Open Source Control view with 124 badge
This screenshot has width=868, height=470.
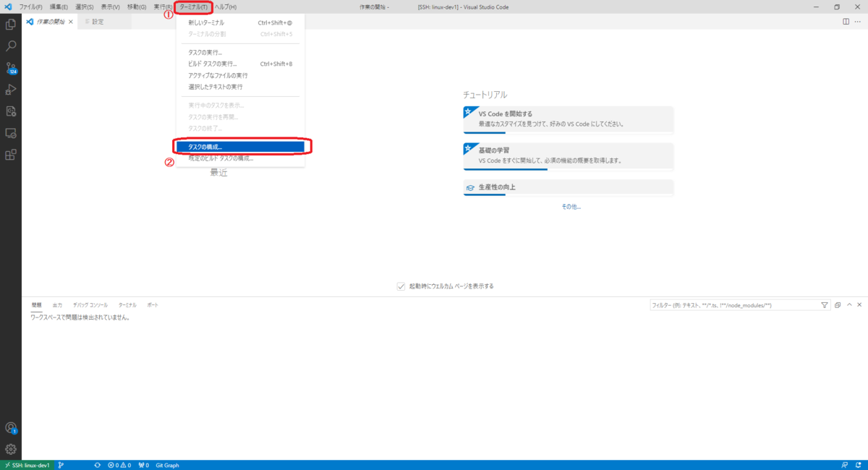11,68
